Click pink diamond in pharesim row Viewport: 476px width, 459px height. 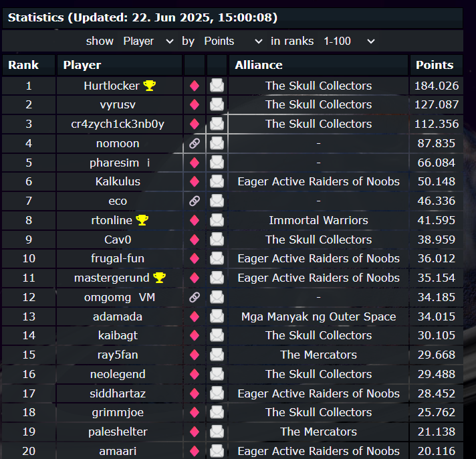tap(195, 163)
